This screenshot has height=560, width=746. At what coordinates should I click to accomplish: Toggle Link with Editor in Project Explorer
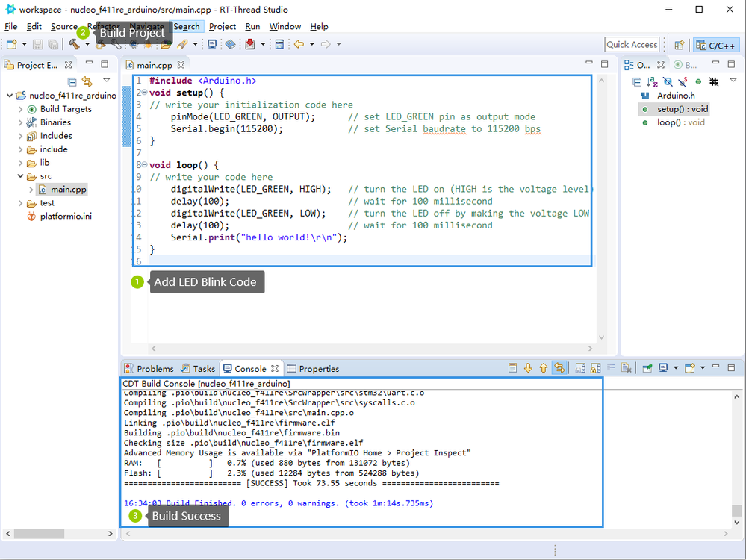pos(87,81)
